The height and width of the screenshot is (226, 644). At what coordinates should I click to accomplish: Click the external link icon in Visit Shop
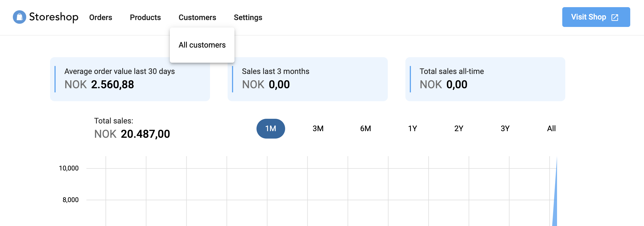click(x=615, y=17)
